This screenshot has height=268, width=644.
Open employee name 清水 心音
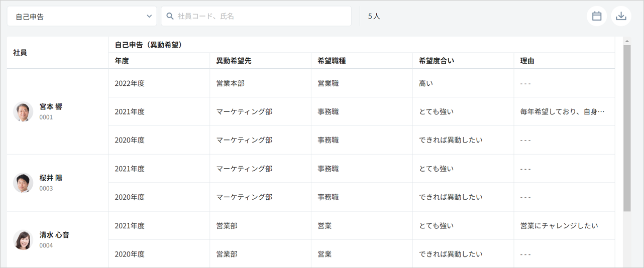(x=54, y=235)
